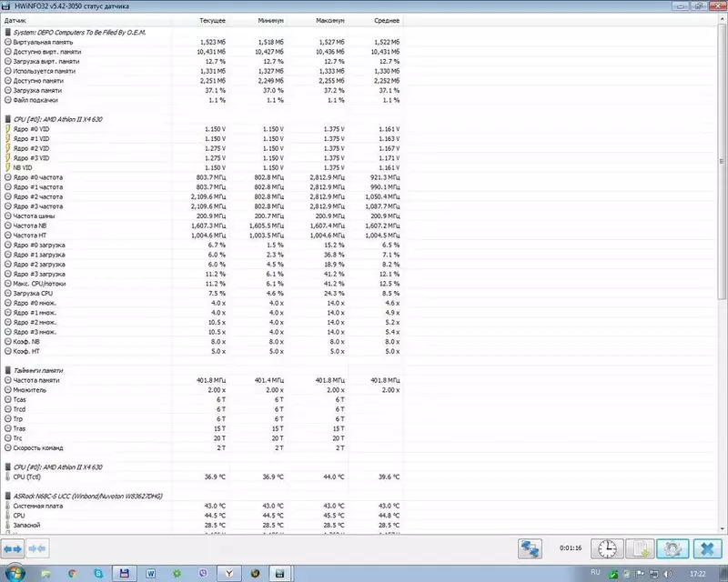Select the Виртуальная память row
This screenshot has height=582, width=728.
point(202,42)
